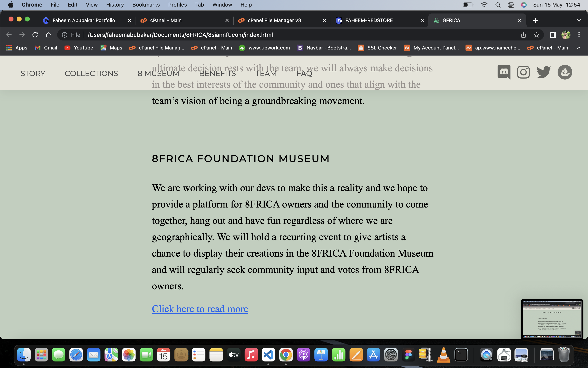This screenshot has height=368, width=588.
Task: Go to Chrome home page icon
Action: click(x=48, y=35)
